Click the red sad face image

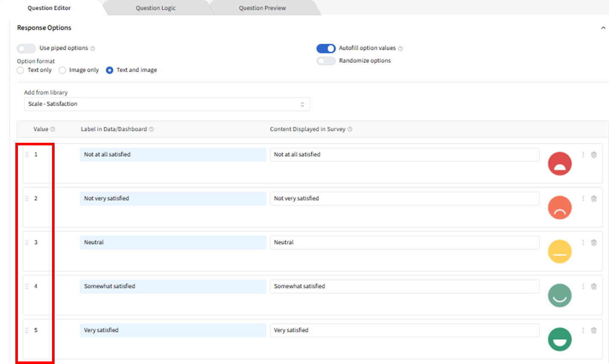(x=560, y=164)
